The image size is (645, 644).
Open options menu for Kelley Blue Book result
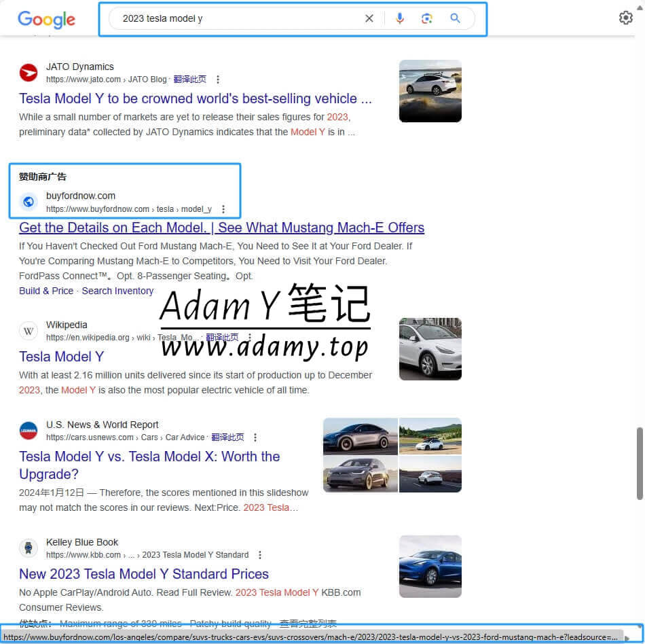[x=260, y=555]
